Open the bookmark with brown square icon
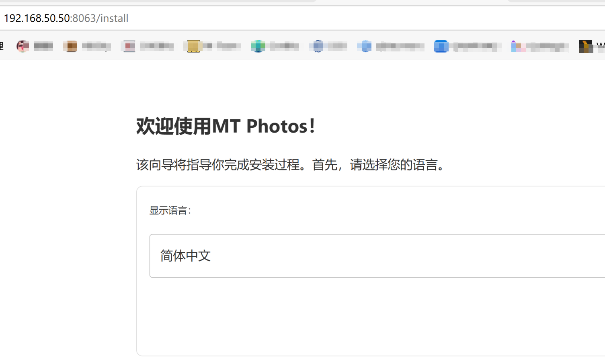The width and height of the screenshot is (605, 364). [70, 46]
